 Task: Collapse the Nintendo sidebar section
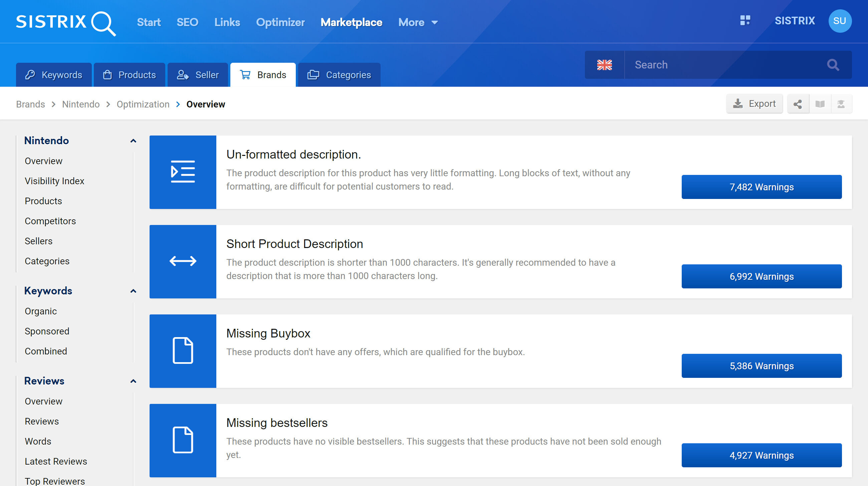pos(133,141)
